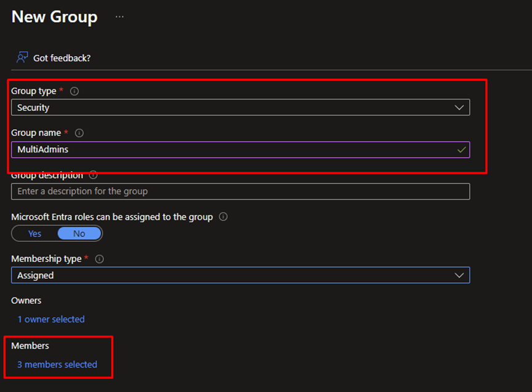
Task: Click the chevron arrow in Membership type field
Action: [459, 275]
